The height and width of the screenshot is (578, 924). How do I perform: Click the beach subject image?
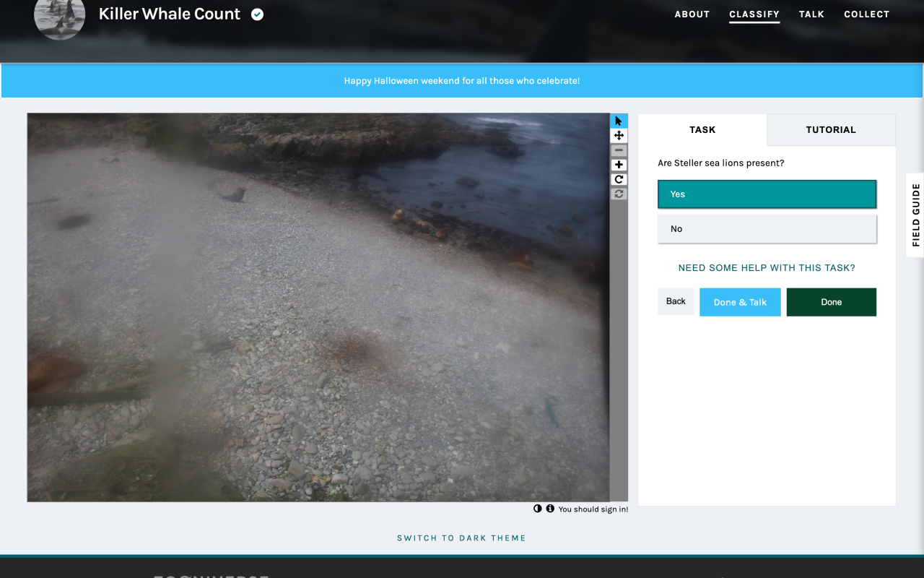(x=318, y=307)
